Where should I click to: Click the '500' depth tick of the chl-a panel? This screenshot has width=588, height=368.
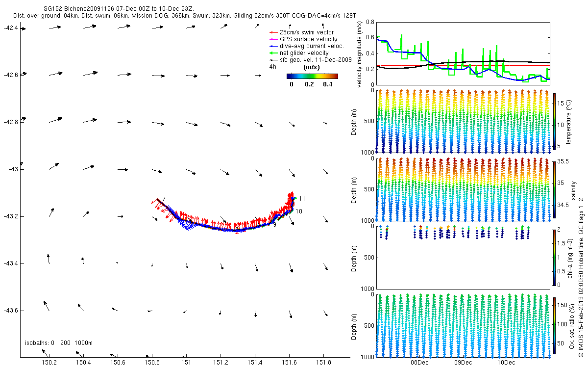click(x=370, y=257)
